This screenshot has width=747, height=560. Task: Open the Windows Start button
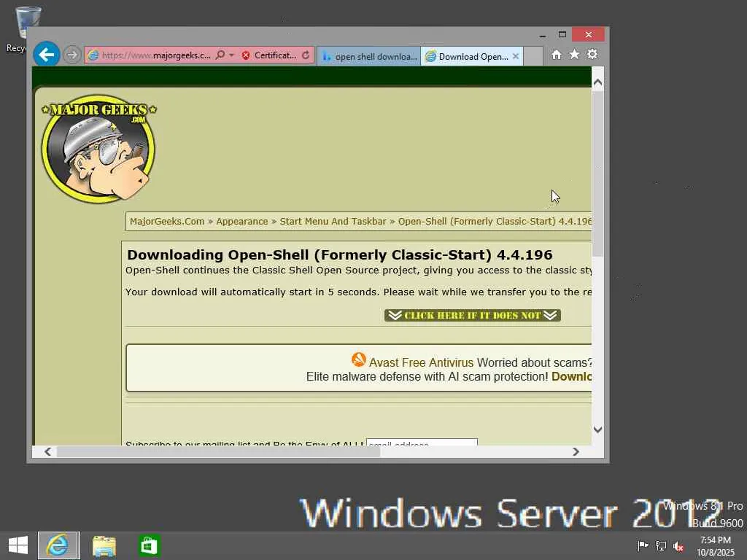click(18, 545)
